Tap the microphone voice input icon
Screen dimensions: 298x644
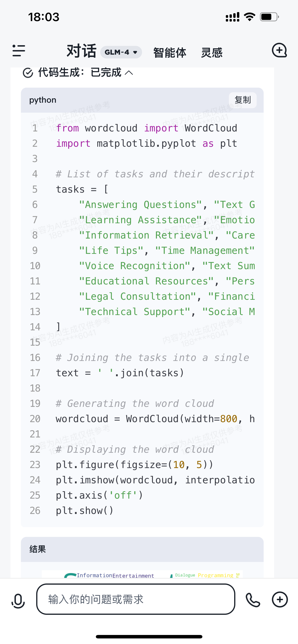[x=18, y=601]
